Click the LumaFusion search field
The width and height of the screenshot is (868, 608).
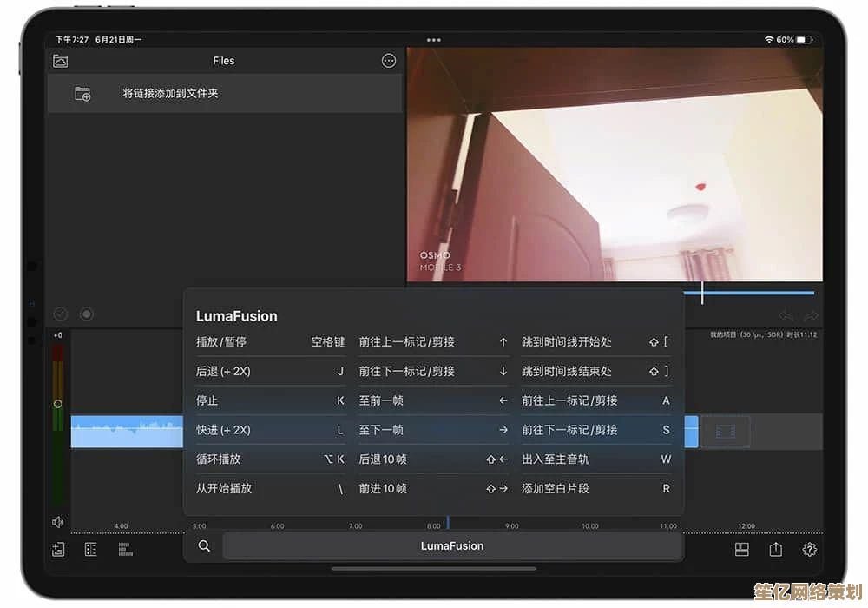(451, 546)
